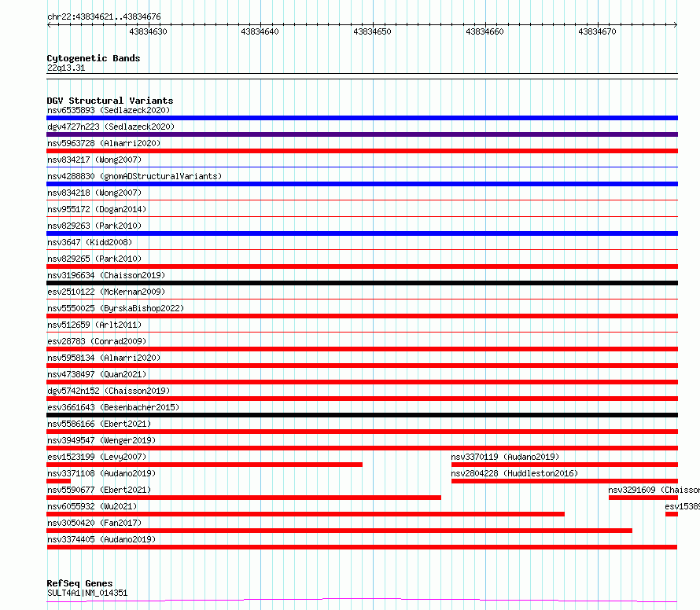
Task: Select the nsv6055932 (Wu2021) variant label
Action: pos(92,506)
